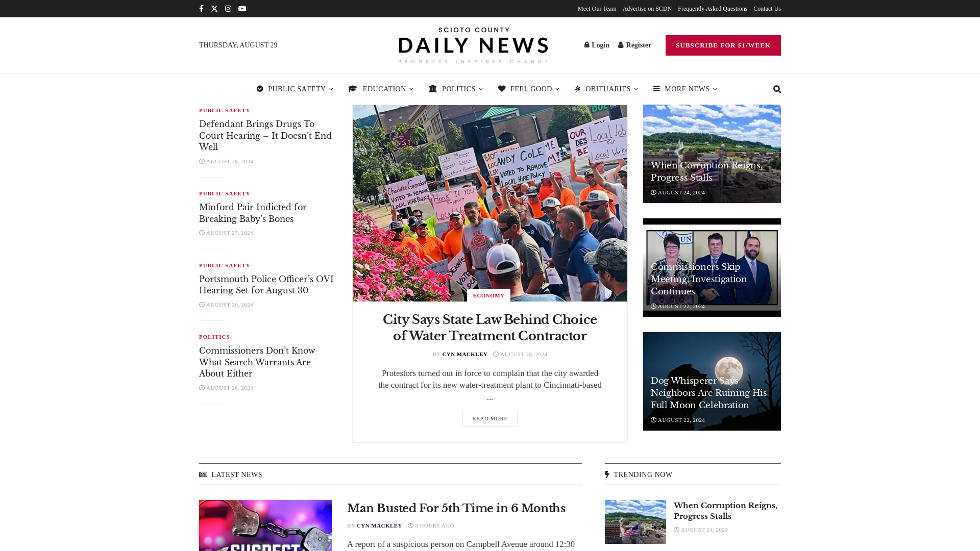Click Public Safety label above Minford article

[x=225, y=193]
